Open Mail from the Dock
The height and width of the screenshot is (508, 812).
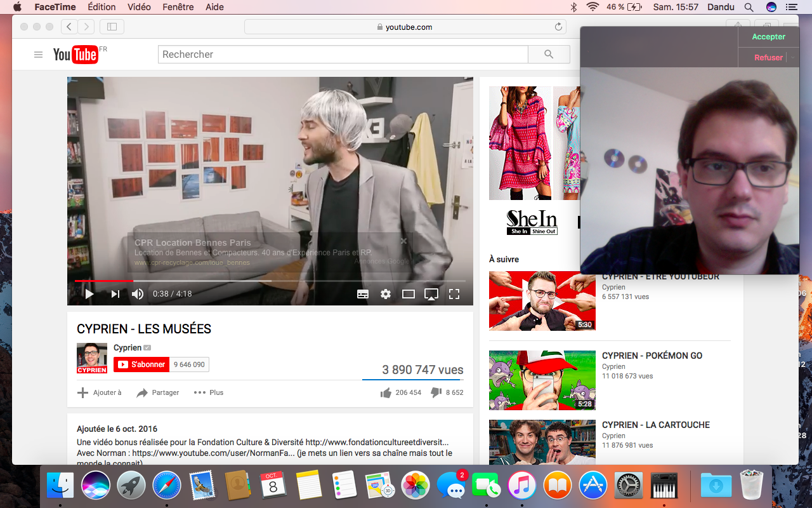click(x=202, y=486)
